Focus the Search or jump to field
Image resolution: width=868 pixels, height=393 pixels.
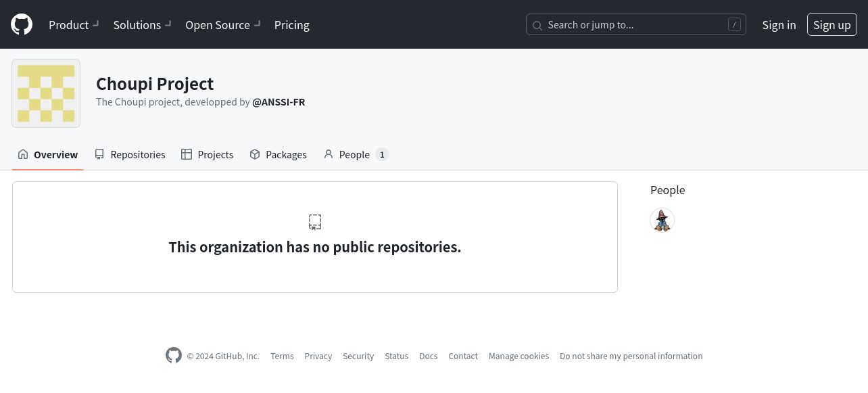[636, 25]
